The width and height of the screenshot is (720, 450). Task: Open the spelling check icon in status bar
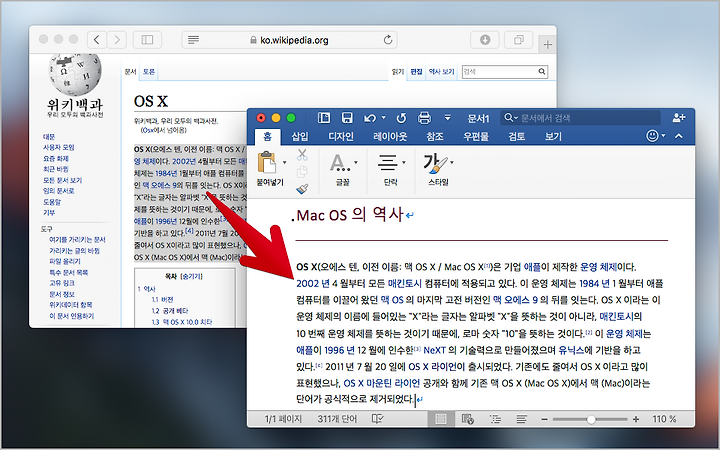point(377,419)
